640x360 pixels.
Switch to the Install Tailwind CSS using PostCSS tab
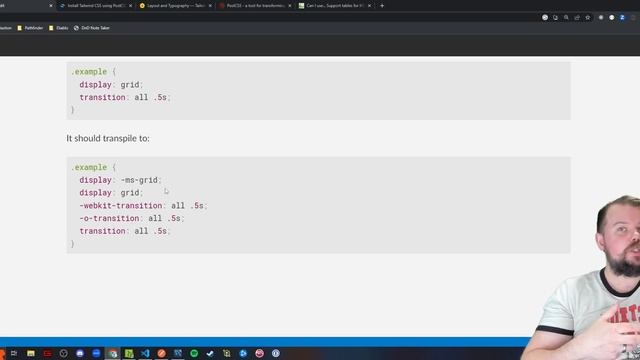pyautogui.click(x=95, y=6)
